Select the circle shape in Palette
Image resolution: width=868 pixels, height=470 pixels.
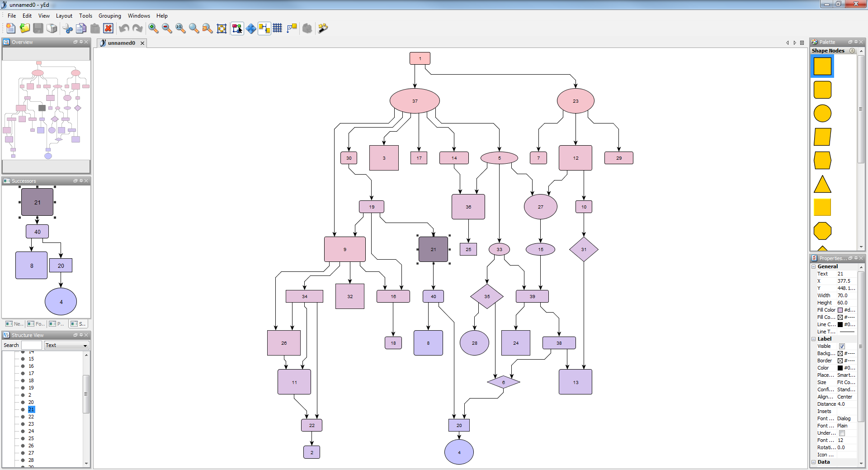click(822, 113)
